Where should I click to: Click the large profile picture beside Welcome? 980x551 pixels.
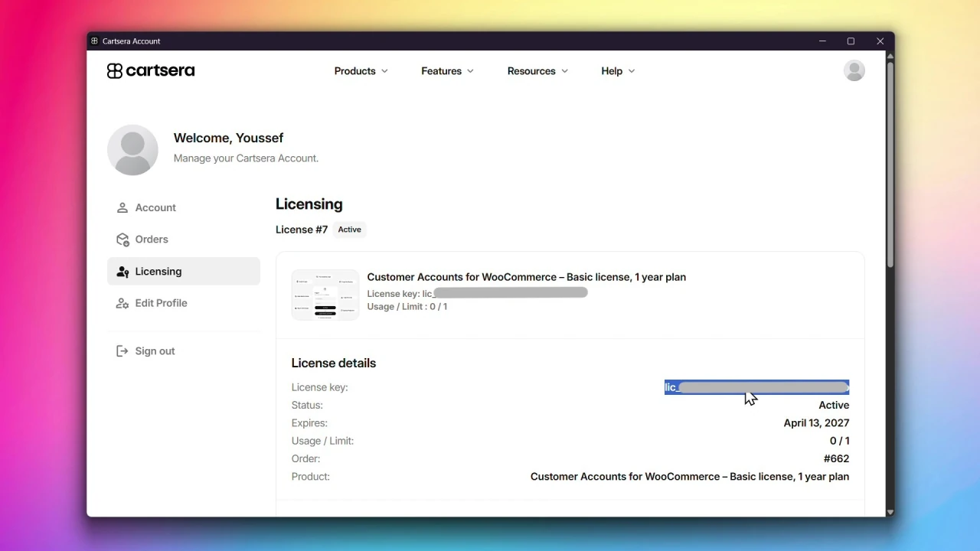(132, 150)
